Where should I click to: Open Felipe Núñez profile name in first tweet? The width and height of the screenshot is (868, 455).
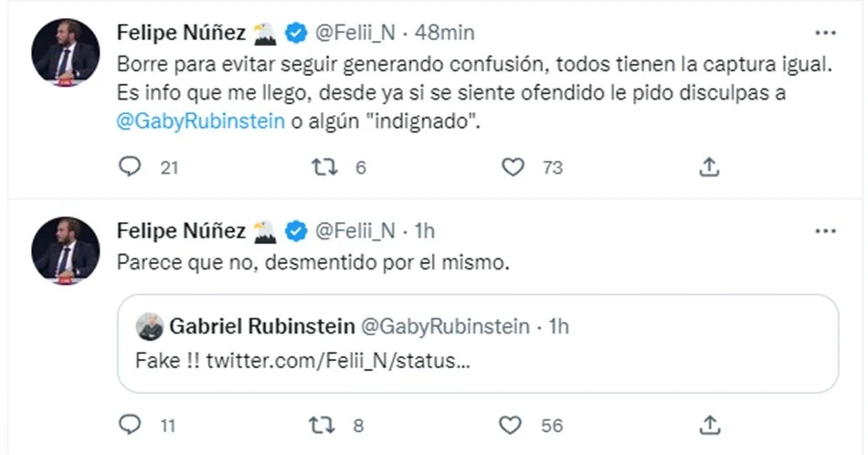click(181, 33)
